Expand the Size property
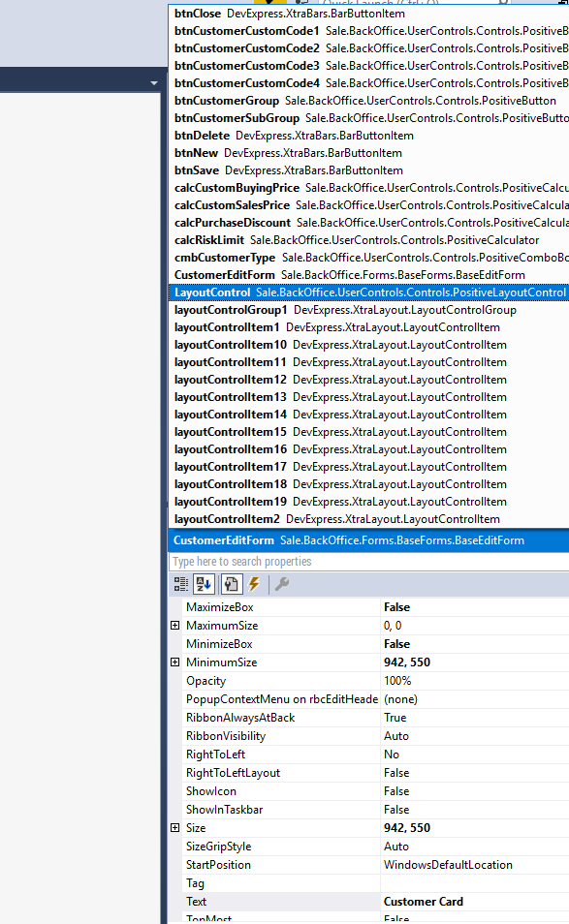 (175, 828)
